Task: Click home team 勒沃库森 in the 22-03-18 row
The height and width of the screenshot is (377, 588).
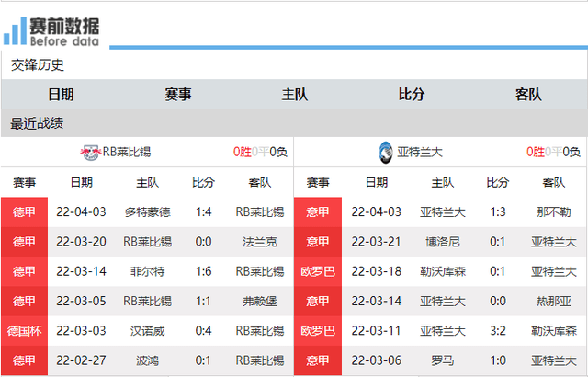Action: click(443, 271)
